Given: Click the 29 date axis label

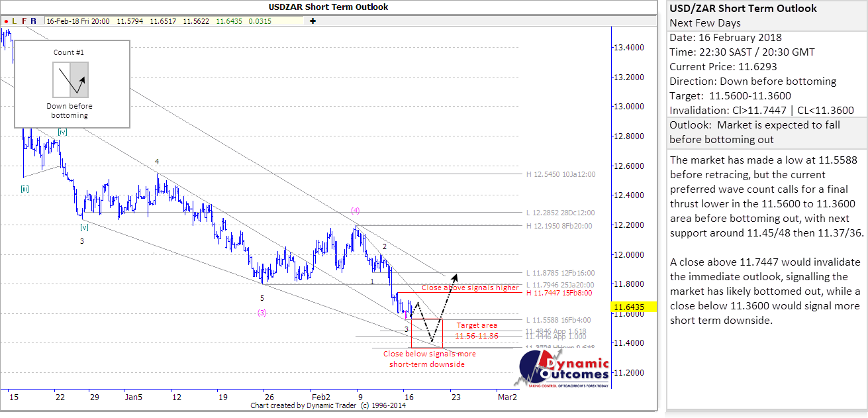Looking at the screenshot, I should 95,397.
